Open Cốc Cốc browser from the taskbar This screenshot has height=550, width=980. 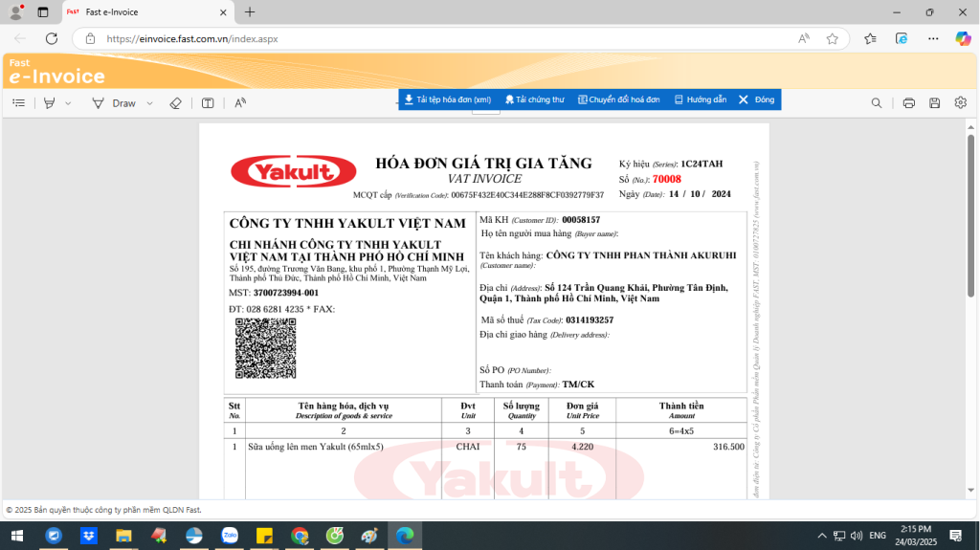(x=335, y=536)
